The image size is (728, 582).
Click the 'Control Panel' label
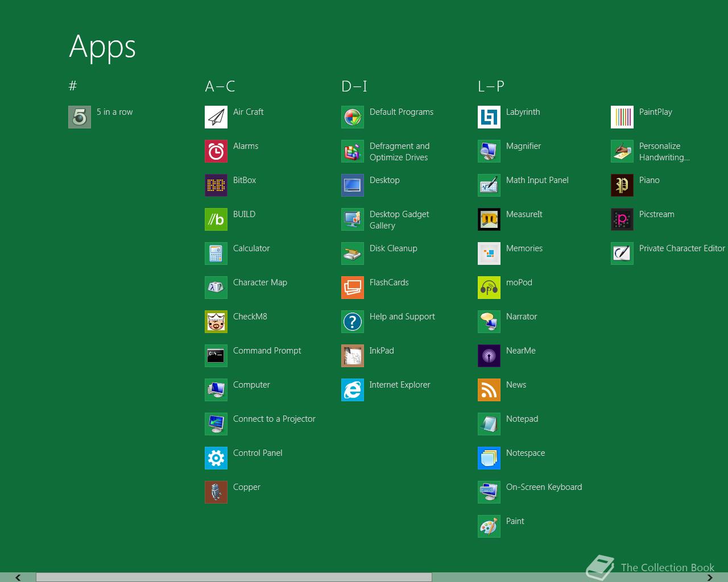(x=258, y=453)
